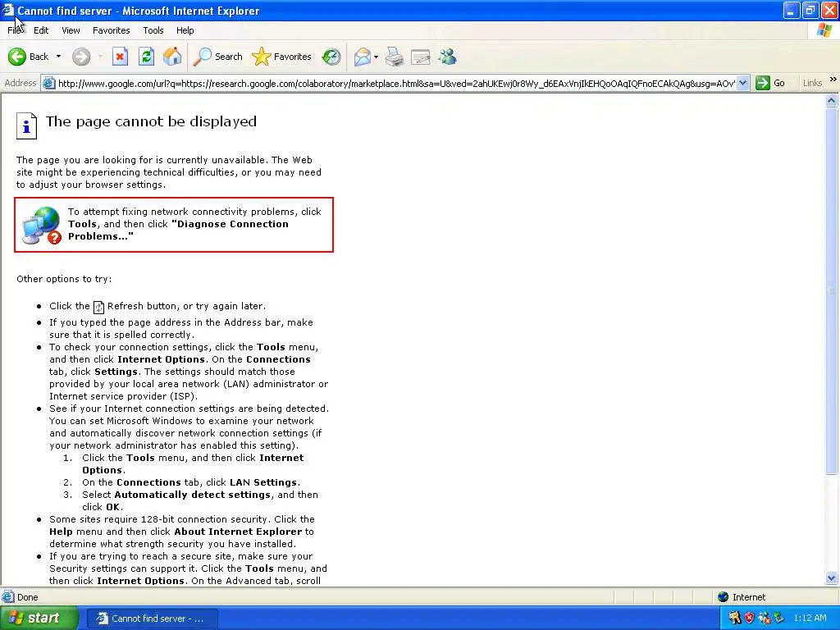The width and height of the screenshot is (840, 630).
Task: Click the taskbar clock showing 1:12 AM
Action: pos(810,619)
